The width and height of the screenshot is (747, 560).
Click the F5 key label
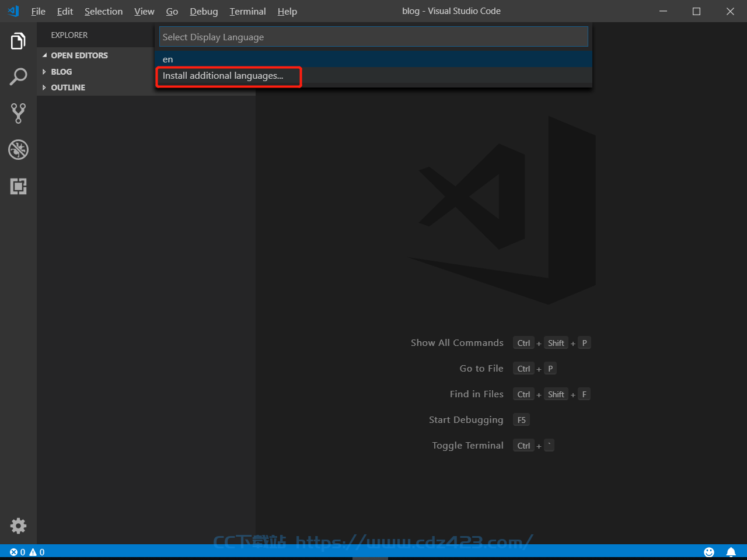tap(522, 420)
